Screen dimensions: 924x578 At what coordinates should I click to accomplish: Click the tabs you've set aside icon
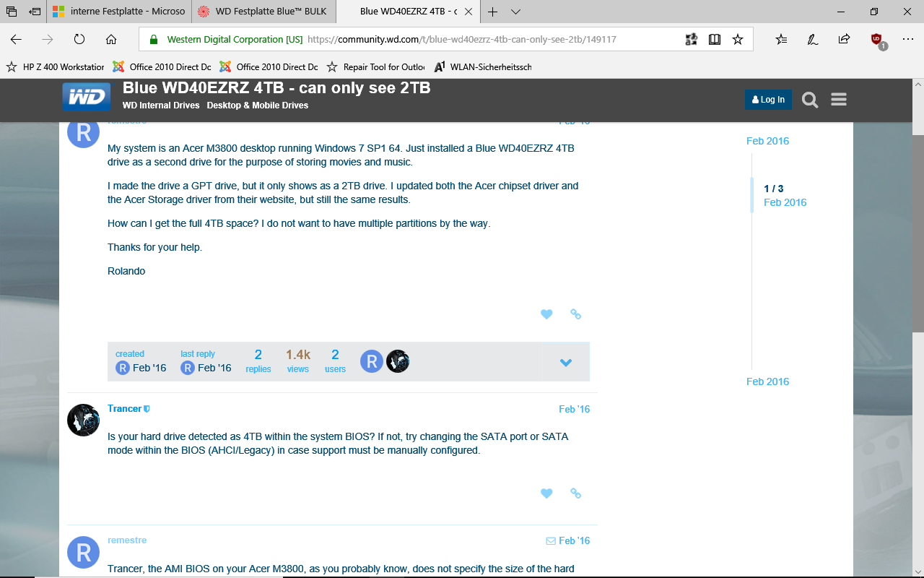[x=12, y=12]
